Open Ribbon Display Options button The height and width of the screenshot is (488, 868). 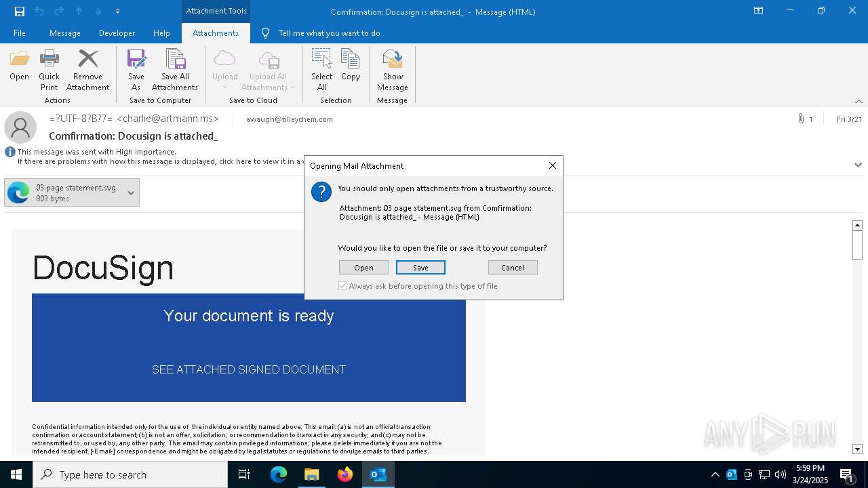pyautogui.click(x=759, y=11)
